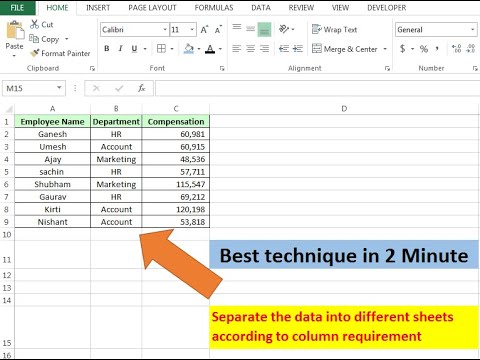Toggle Bold formatting
Viewport: 480px width, 360px height.
107,49
